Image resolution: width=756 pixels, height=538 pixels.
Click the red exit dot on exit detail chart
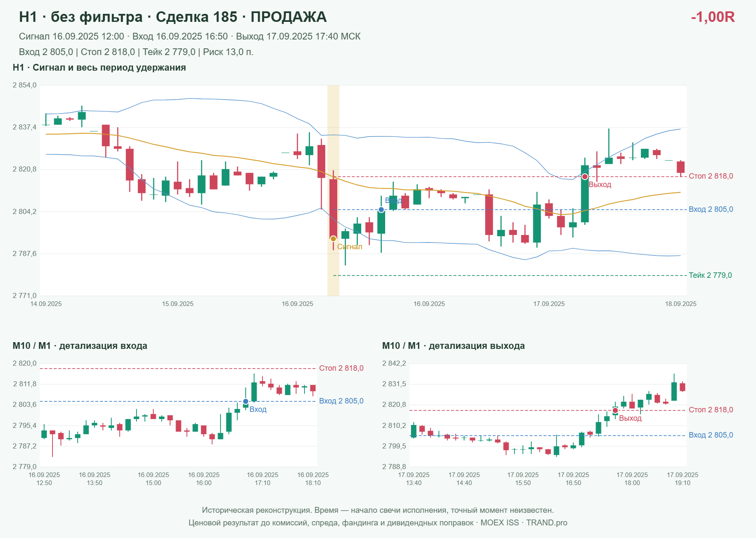coord(615,410)
